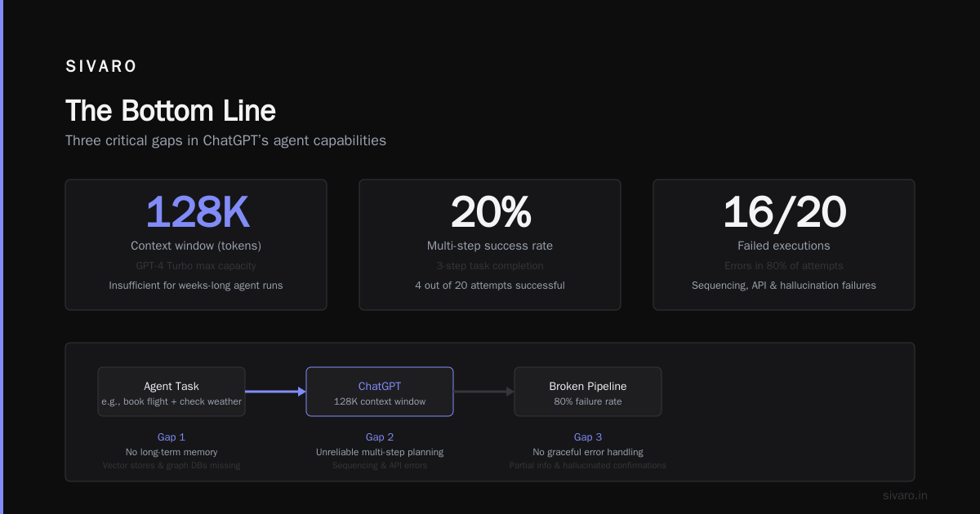Click 'No long-term memory' text
Screen dimensions: 980x514
click(171, 452)
